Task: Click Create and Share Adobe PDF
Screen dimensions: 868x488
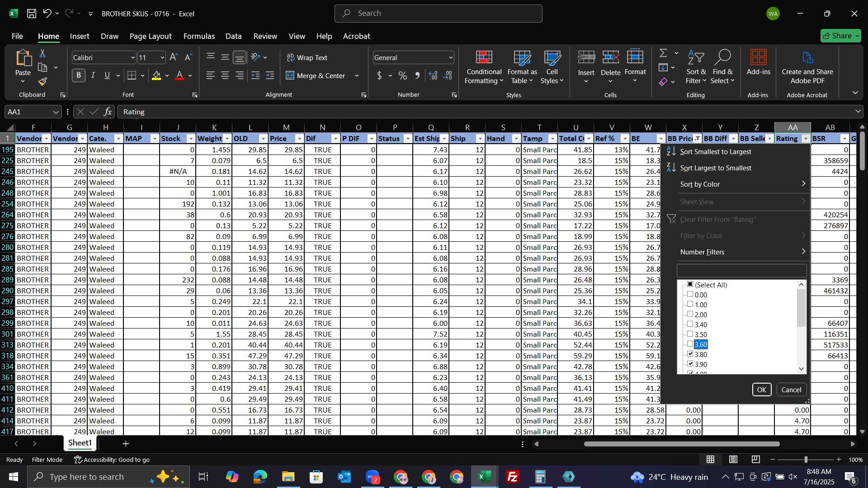Action: click(x=807, y=67)
